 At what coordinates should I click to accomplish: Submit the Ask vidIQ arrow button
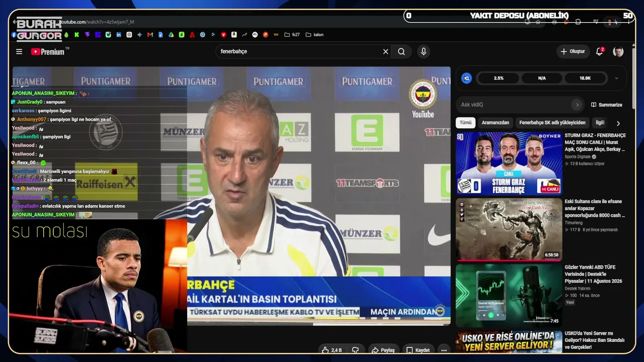pyautogui.click(x=577, y=105)
